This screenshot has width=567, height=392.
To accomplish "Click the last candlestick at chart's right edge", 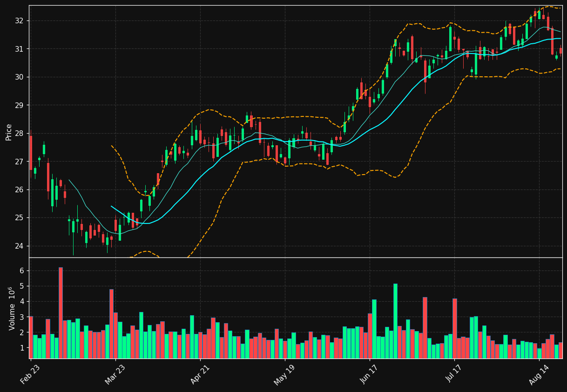I will pyautogui.click(x=560, y=50).
